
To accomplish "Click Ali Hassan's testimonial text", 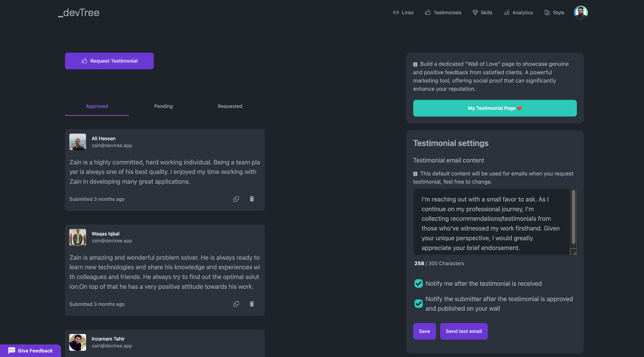I will pyautogui.click(x=164, y=172).
